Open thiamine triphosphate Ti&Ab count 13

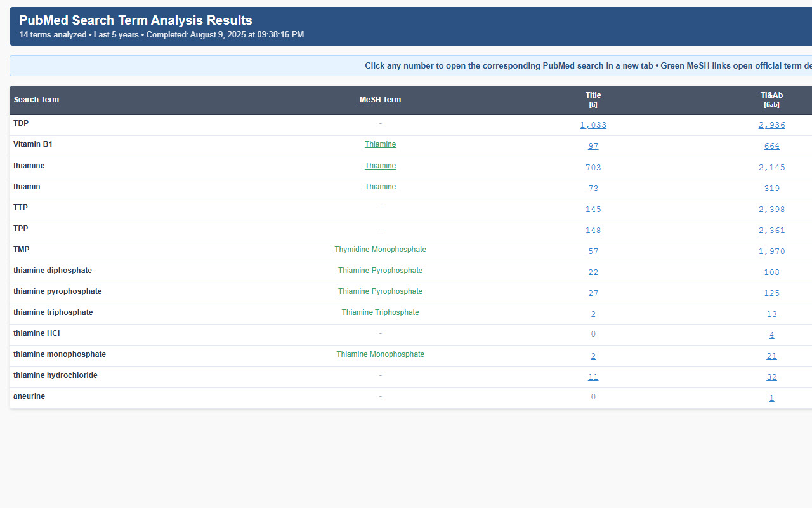coord(771,314)
